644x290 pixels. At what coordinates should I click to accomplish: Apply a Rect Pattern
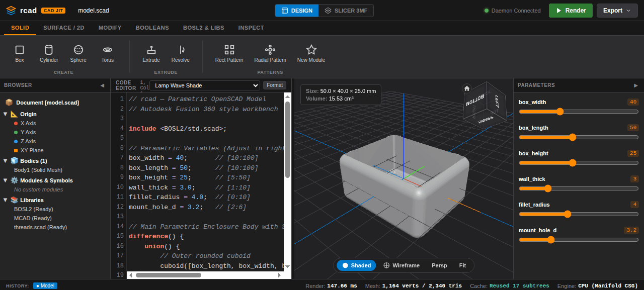(x=229, y=54)
